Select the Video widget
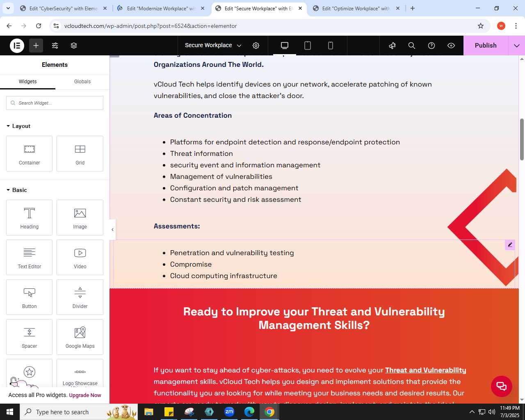Image resolution: width=525 pixels, height=420 pixels. pyautogui.click(x=80, y=257)
